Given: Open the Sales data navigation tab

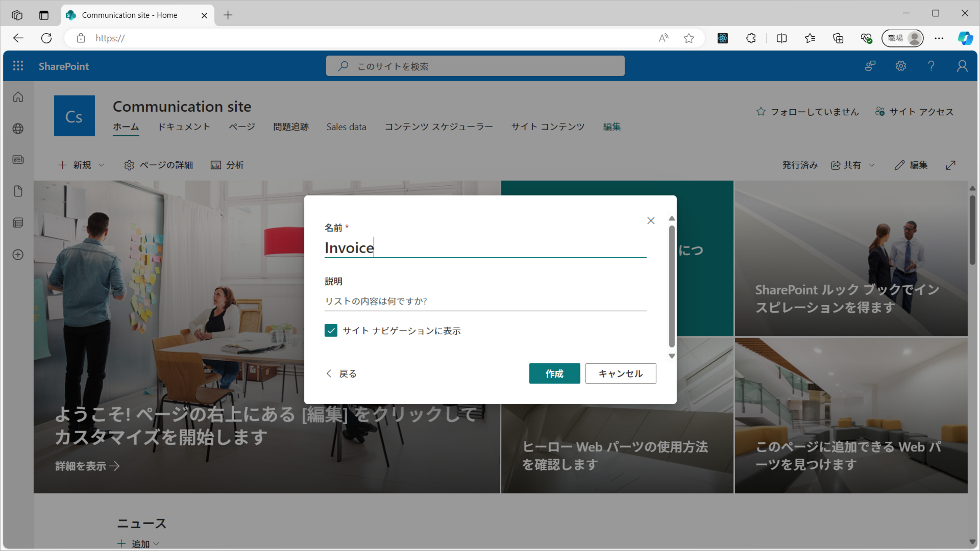Looking at the screenshot, I should click(346, 127).
